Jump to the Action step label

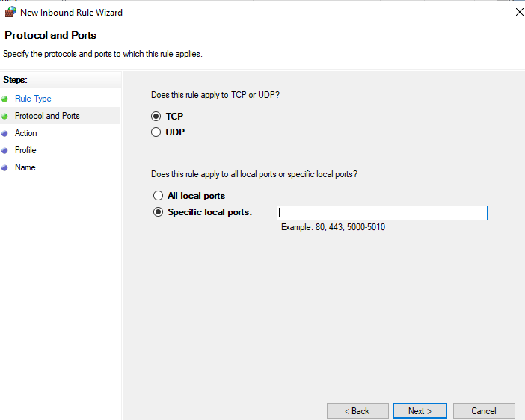[x=25, y=133]
